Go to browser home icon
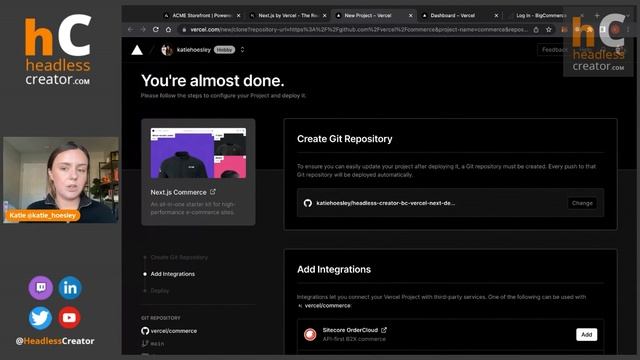640x360 pixels. [x=168, y=29]
